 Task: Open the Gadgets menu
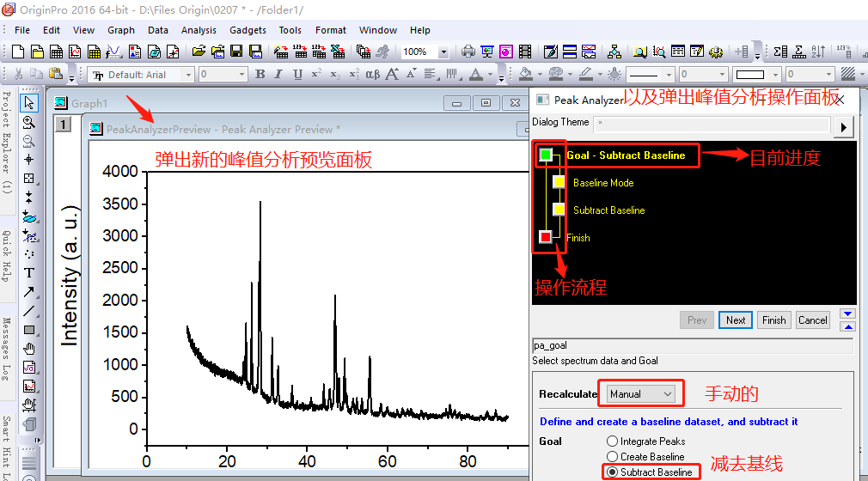pos(248,30)
